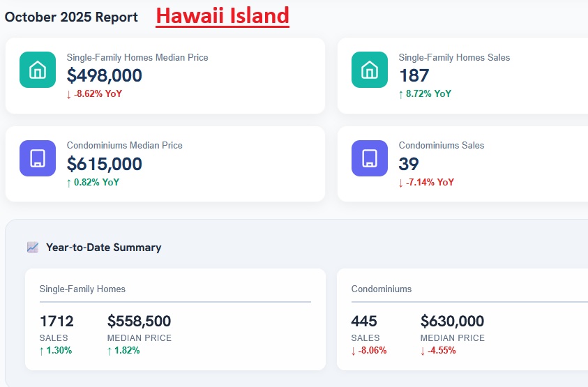Image resolution: width=588 pixels, height=387 pixels.
Task: Click the 1712 year-to-date sales number
Action: pos(56,321)
